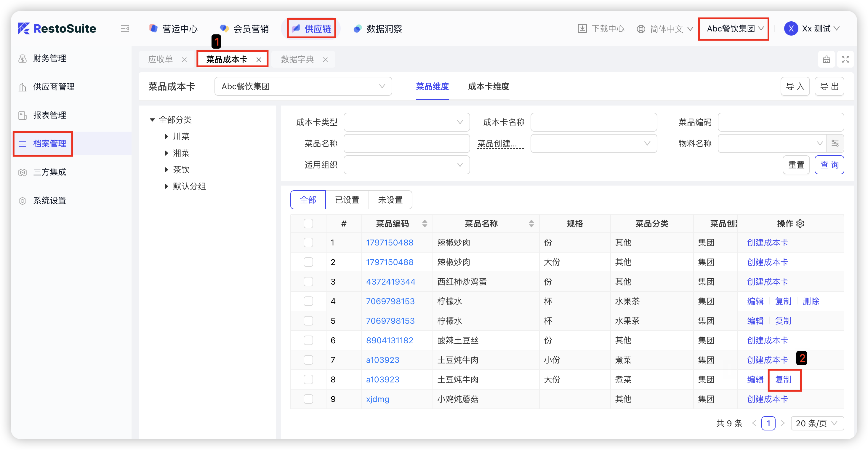Open the 成本卡类型 dropdown
Screen dimensions: 868x450
pyautogui.click(x=406, y=122)
